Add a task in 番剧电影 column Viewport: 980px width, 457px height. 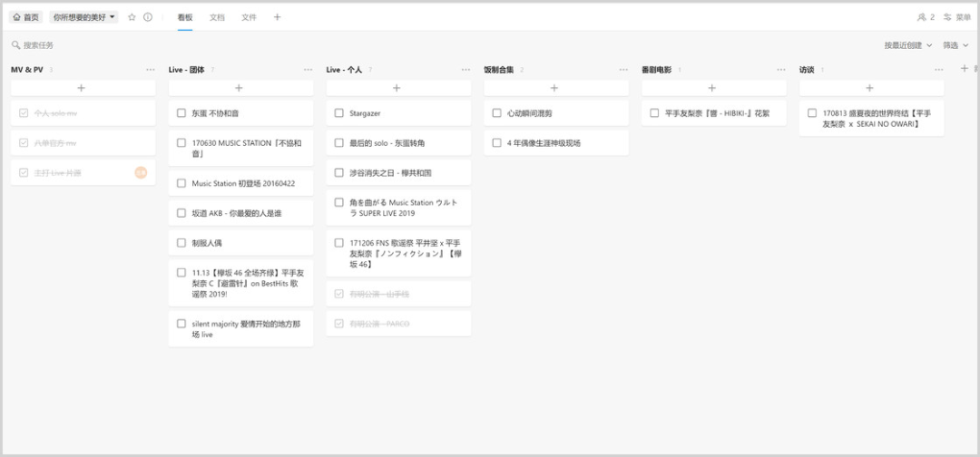coord(714,88)
